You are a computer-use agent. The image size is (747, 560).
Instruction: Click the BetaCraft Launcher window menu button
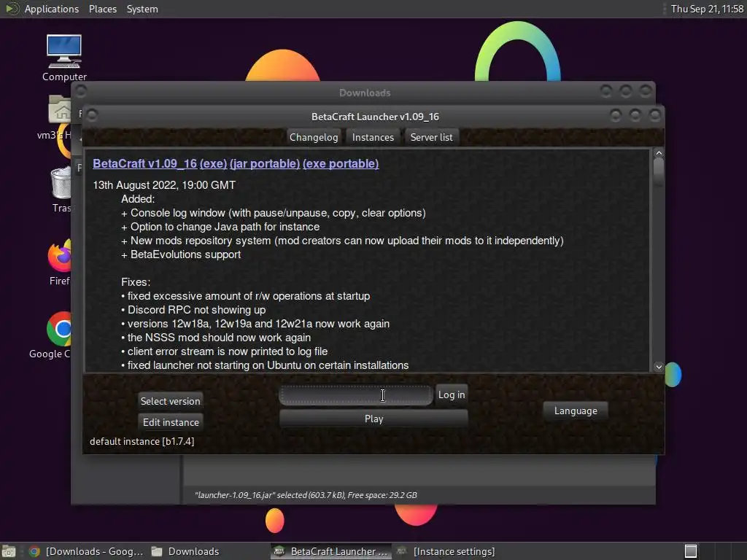93,114
